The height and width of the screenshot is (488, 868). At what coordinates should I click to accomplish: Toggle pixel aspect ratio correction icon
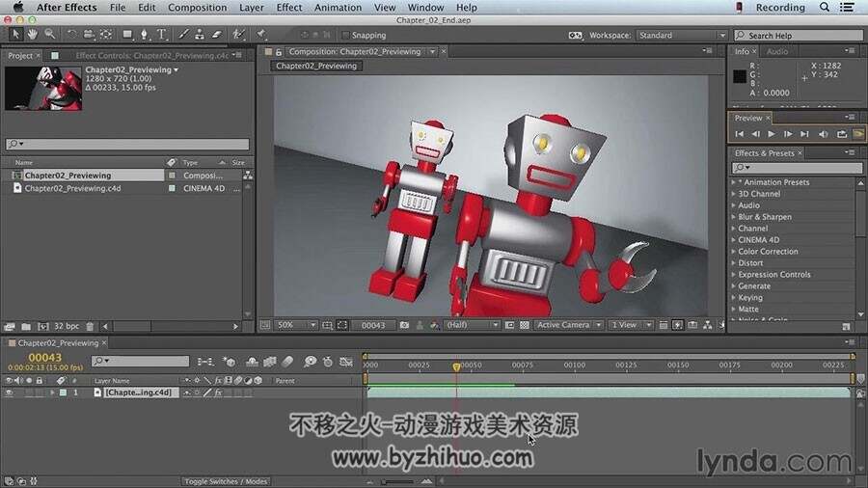664,325
